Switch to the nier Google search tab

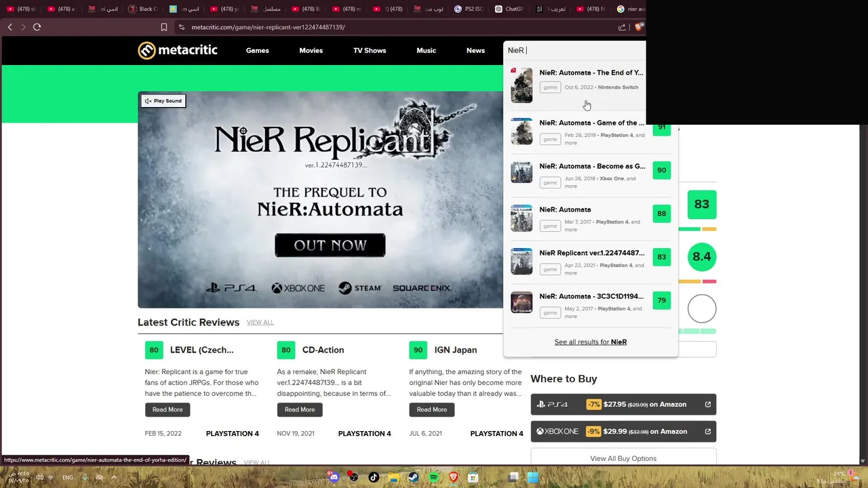coord(631,9)
